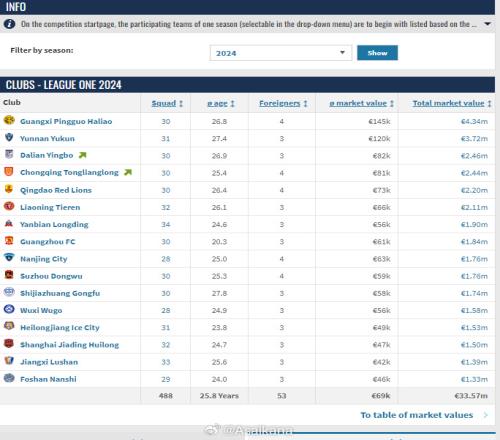This screenshot has width=500, height=440.
Task: Open Foshan Nanshi club page
Action: (48, 379)
